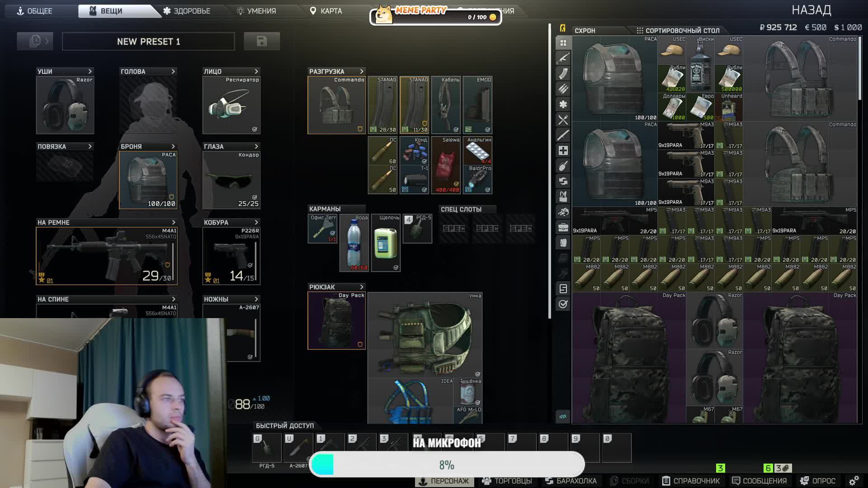
Task: Toggle the tactical rig filter icon
Action: [563, 197]
